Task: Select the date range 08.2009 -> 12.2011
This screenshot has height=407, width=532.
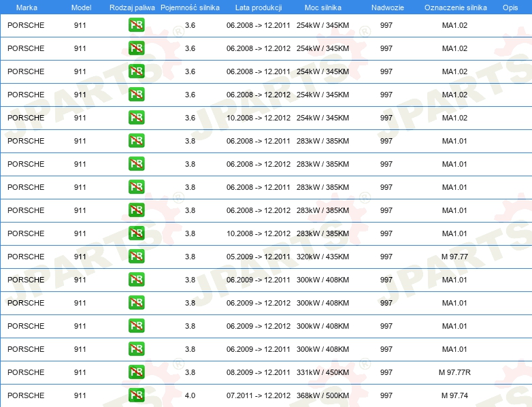Action: (x=259, y=372)
